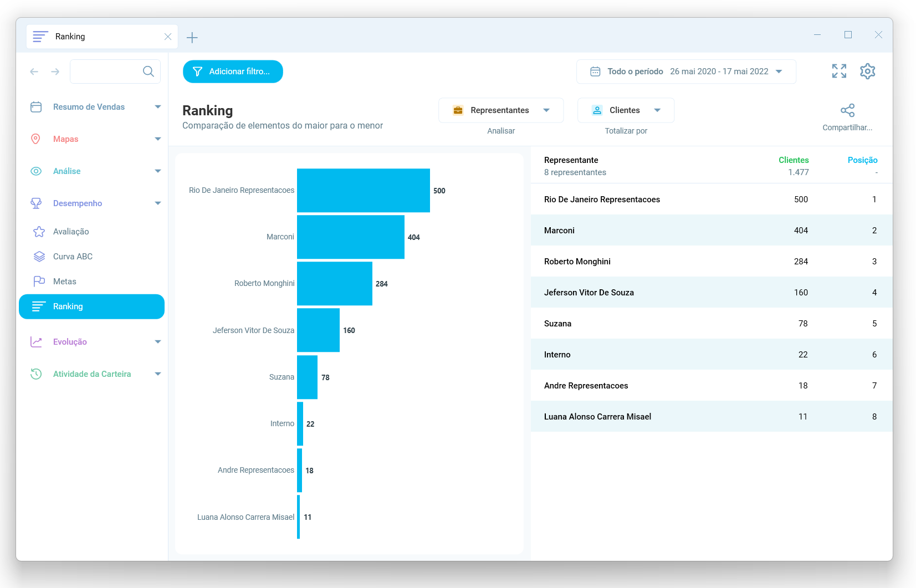Select the Ranking window tab
The image size is (916, 588).
[102, 37]
